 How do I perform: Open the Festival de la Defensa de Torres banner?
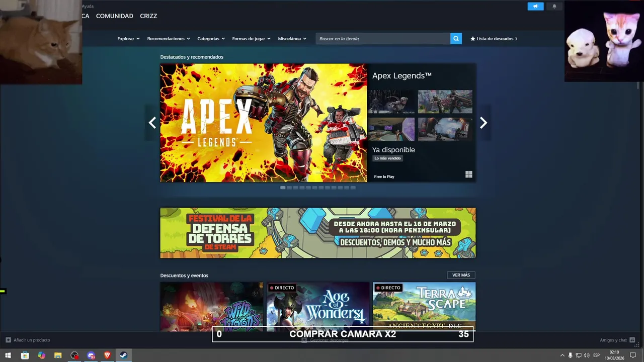[318, 233]
